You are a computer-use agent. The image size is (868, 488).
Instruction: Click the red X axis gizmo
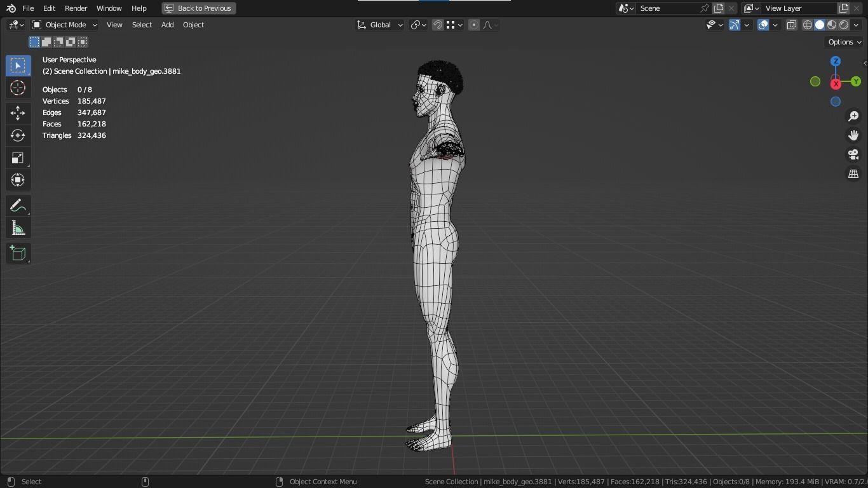[x=836, y=84]
